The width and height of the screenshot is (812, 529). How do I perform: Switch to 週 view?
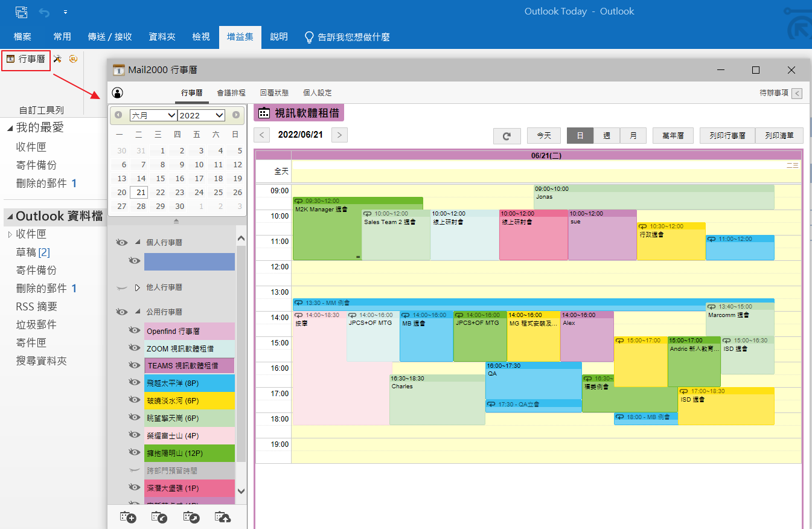click(607, 136)
